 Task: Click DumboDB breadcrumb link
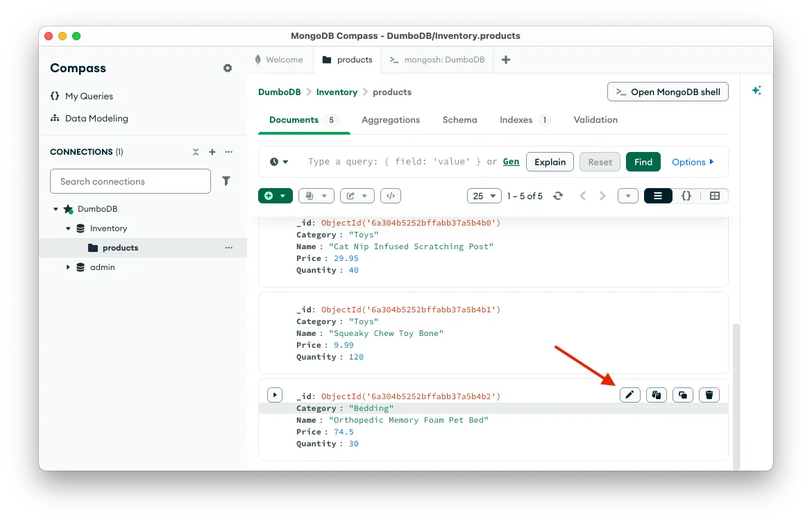pyautogui.click(x=280, y=92)
